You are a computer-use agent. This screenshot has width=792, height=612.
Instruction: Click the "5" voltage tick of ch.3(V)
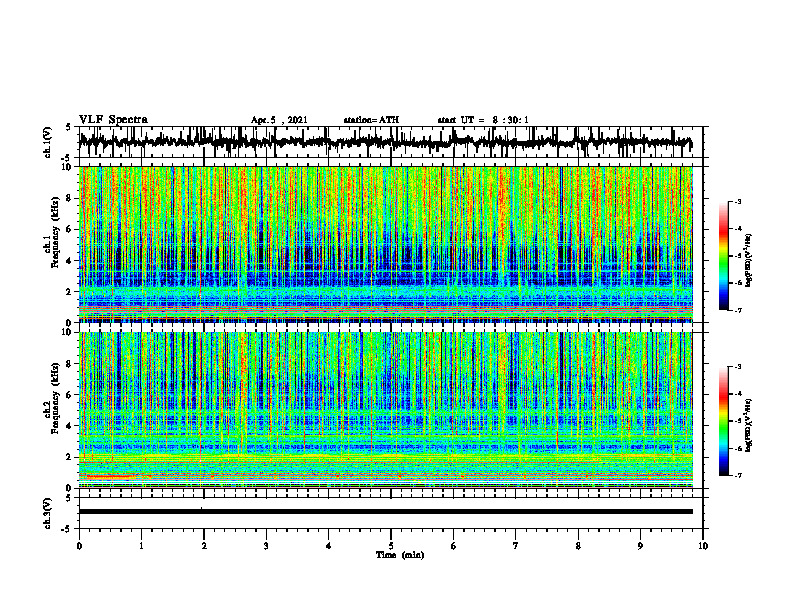69,498
